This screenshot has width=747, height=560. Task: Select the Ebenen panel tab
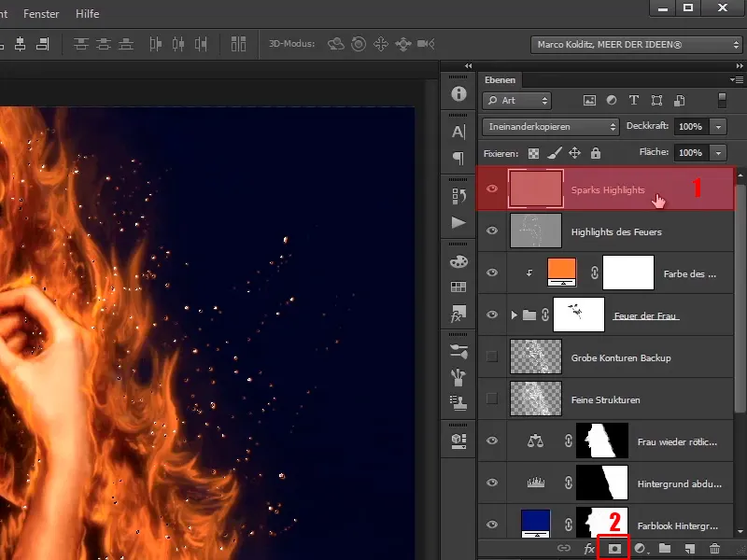tap(500, 80)
